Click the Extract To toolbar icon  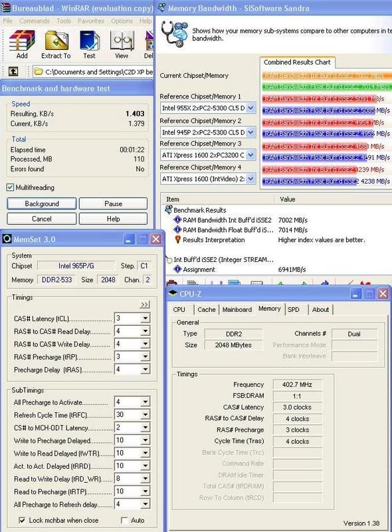pyautogui.click(x=56, y=41)
